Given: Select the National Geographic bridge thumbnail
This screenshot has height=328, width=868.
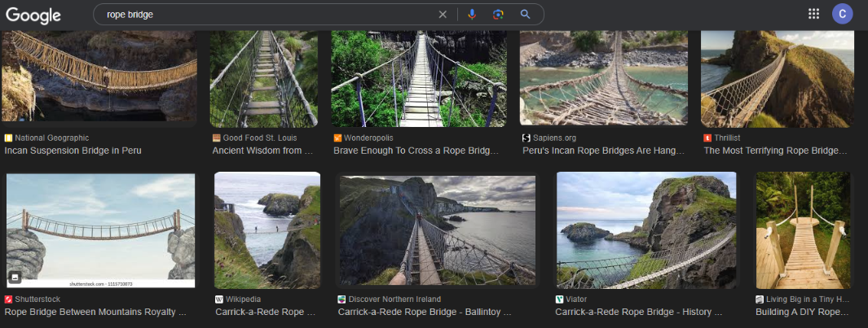Looking at the screenshot, I should tap(99, 77).
